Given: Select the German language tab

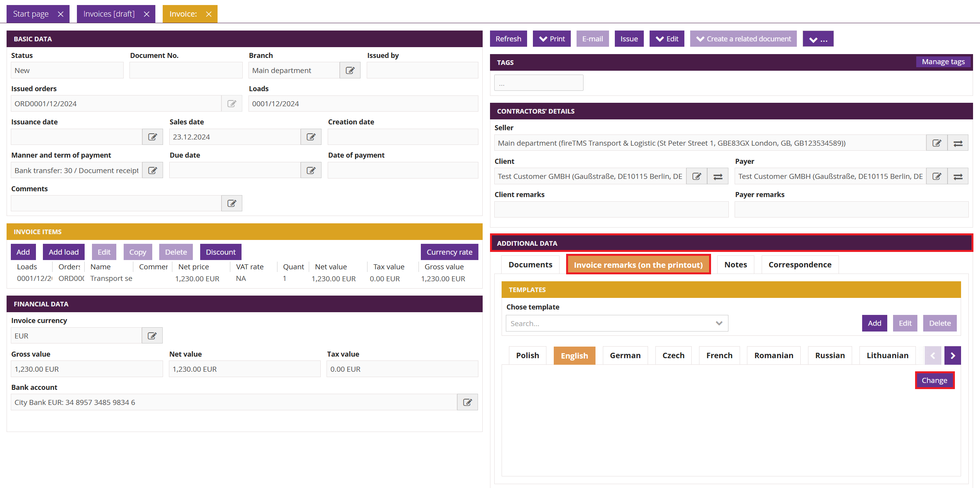Looking at the screenshot, I should pos(625,355).
